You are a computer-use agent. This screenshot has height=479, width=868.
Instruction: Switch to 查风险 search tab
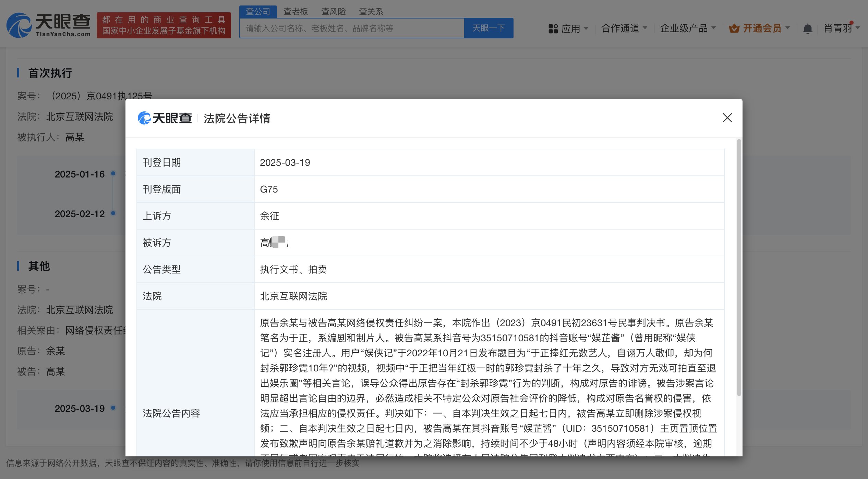pyautogui.click(x=334, y=11)
